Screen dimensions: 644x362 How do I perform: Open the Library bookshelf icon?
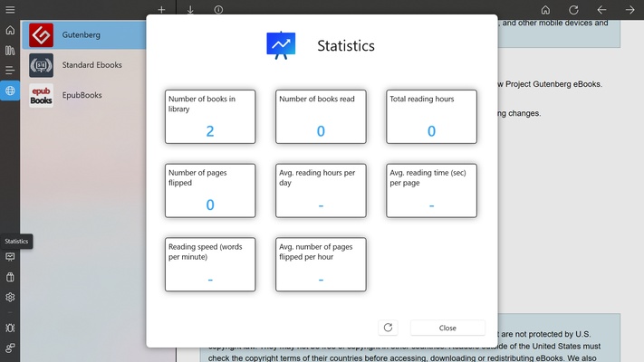pyautogui.click(x=10, y=50)
